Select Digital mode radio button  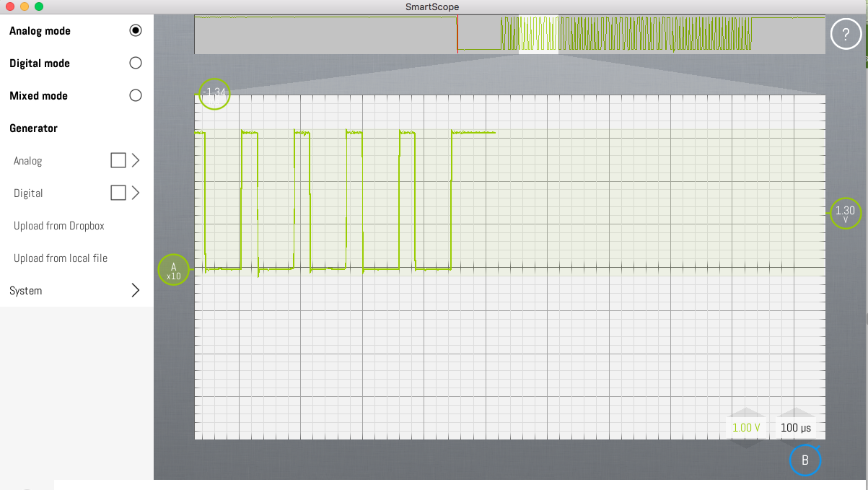[136, 63]
